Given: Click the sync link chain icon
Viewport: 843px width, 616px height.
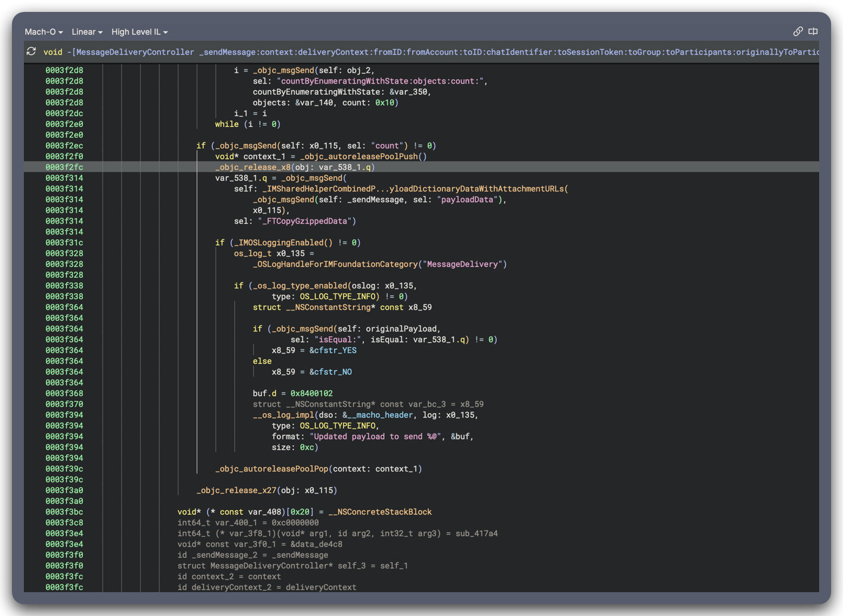Looking at the screenshot, I should coord(798,31).
